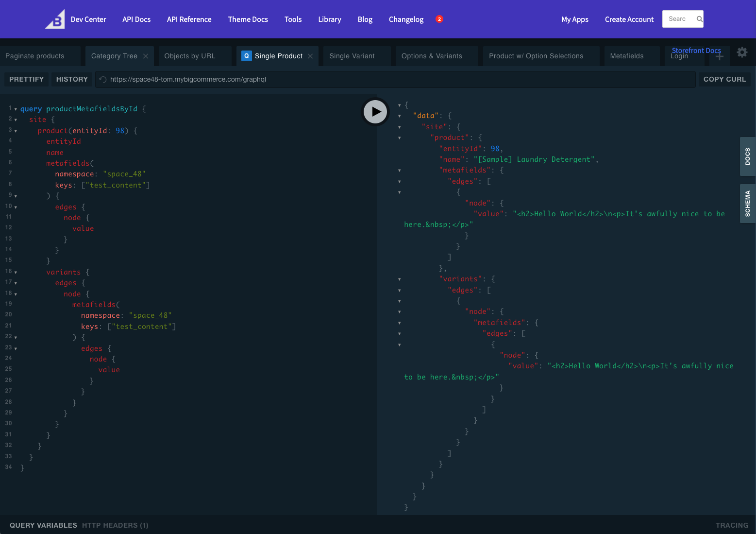Collapse the edges block at line 10
Image resolution: width=756 pixels, height=534 pixels.
(16, 207)
